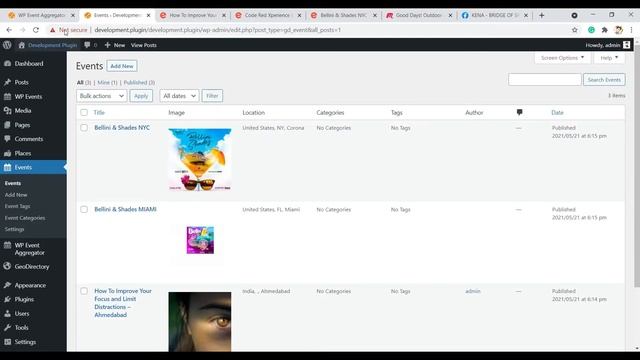Image resolution: width=640 pixels, height=360 pixels.
Task: Bookmark page with star icon
Action: [575, 30]
